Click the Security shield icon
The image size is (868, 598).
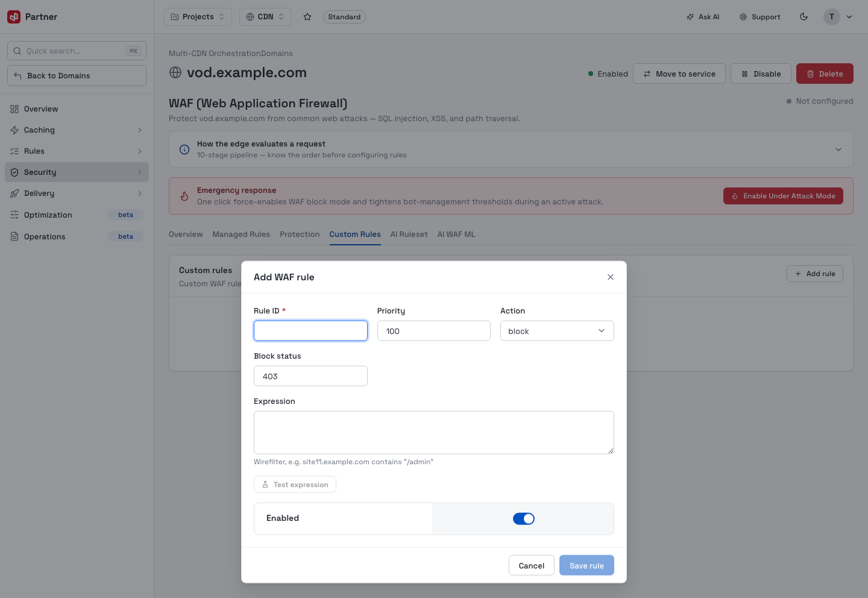point(14,172)
